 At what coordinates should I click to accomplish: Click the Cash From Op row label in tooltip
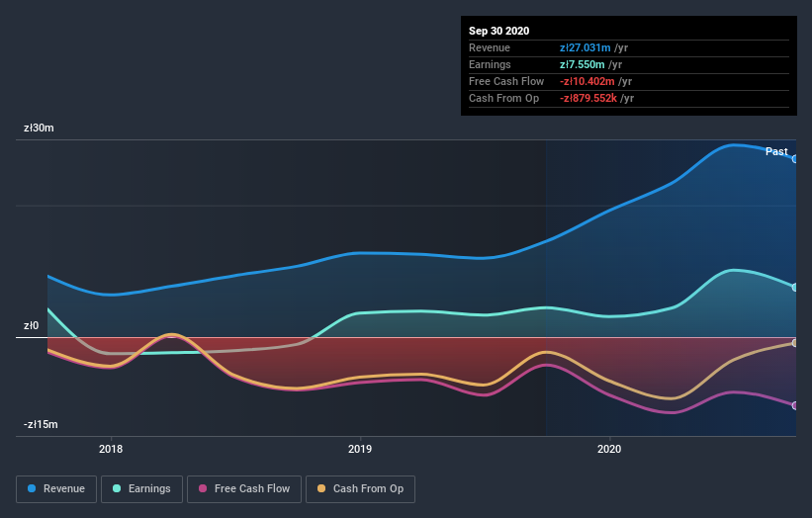[503, 98]
